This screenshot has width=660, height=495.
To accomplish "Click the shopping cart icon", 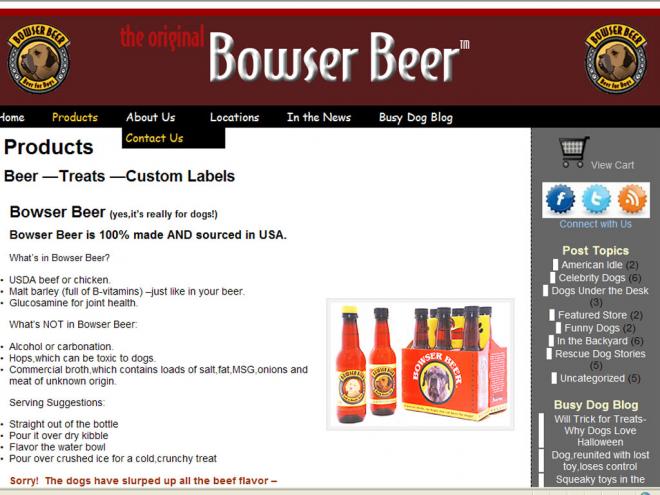I will (x=573, y=152).
